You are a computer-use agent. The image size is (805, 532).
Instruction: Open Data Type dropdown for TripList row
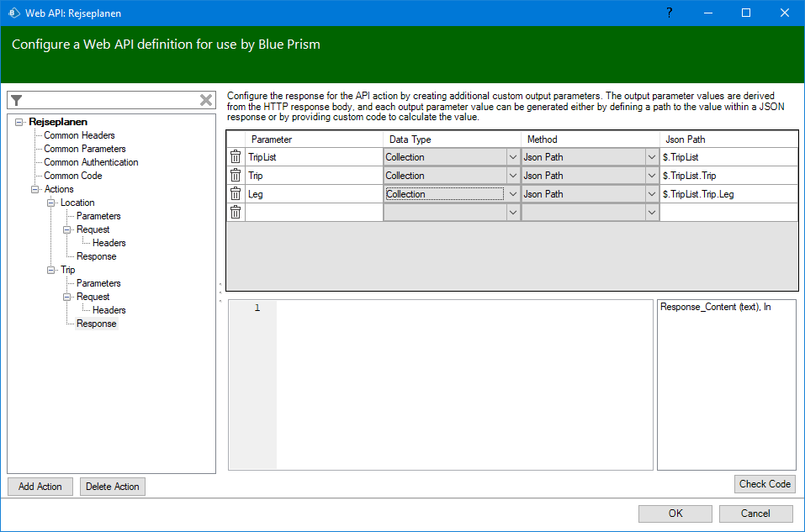[x=512, y=156]
